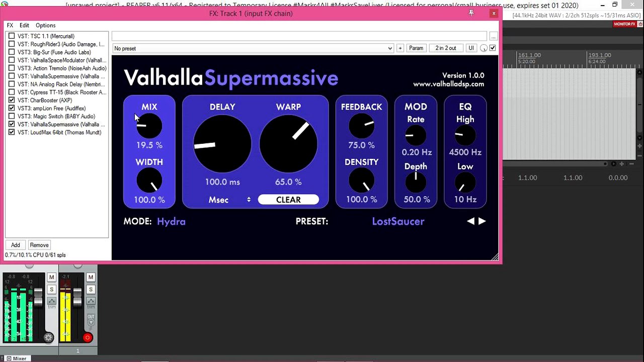Enable the RoughRider3 plugin checkbox

coord(12,44)
